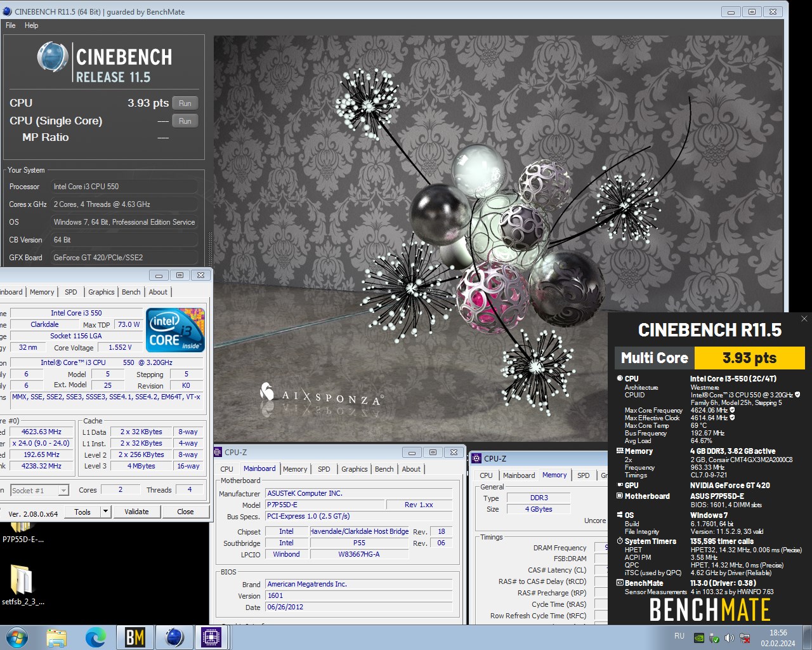
Task: Select Mainboard tab in Memory CPU-Z window
Action: [519, 475]
